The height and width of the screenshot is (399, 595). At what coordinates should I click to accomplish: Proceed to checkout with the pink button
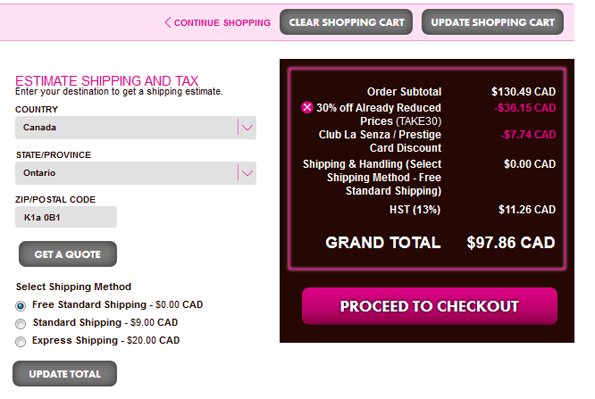430,306
